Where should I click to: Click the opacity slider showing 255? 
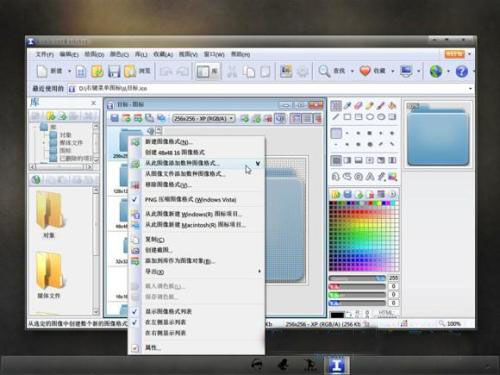(357, 278)
